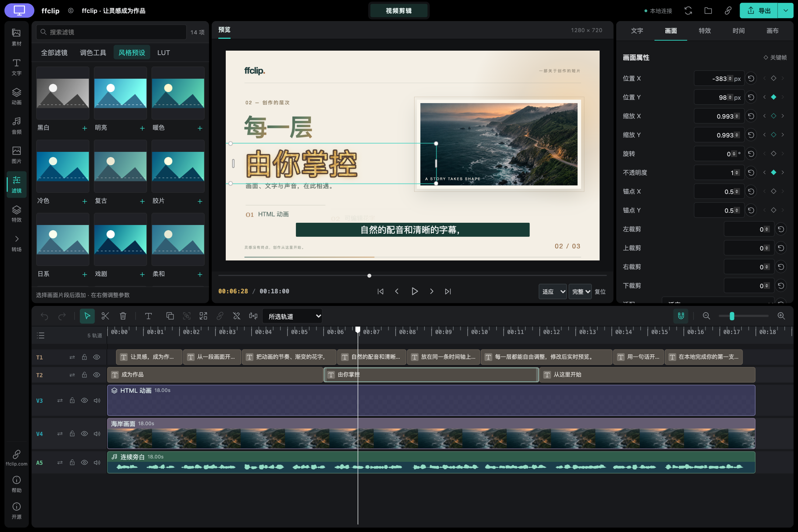
Task: Toggle visibility of track V4
Action: (x=84, y=434)
